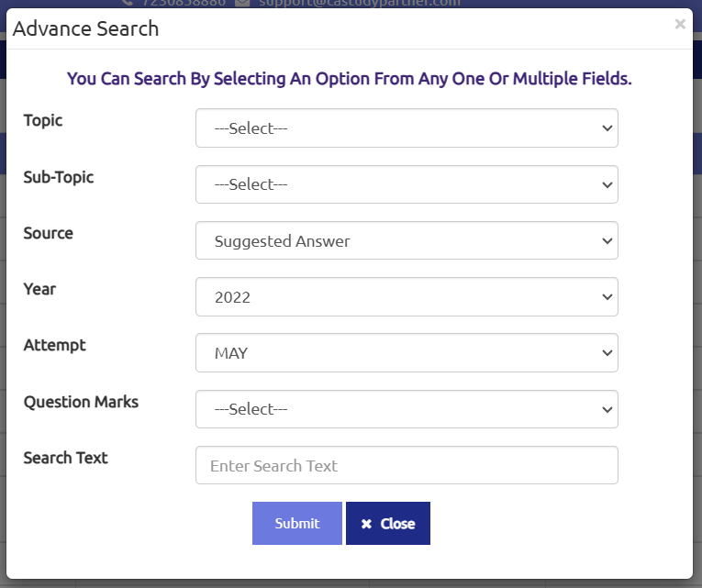Open the Source dropdown showing Suggested Answer
This screenshot has width=702, height=588.
tap(407, 241)
